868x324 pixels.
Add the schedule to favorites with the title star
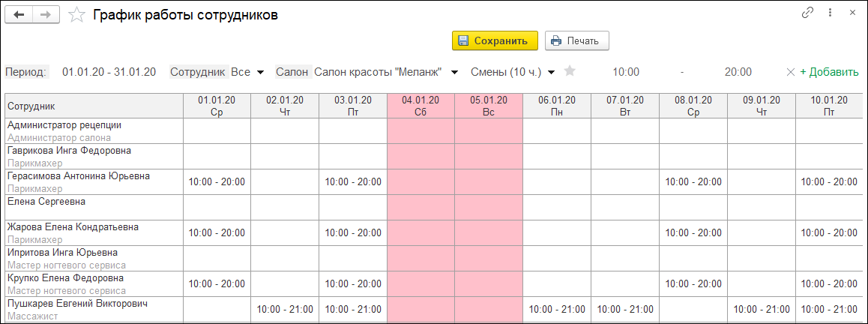click(x=76, y=16)
